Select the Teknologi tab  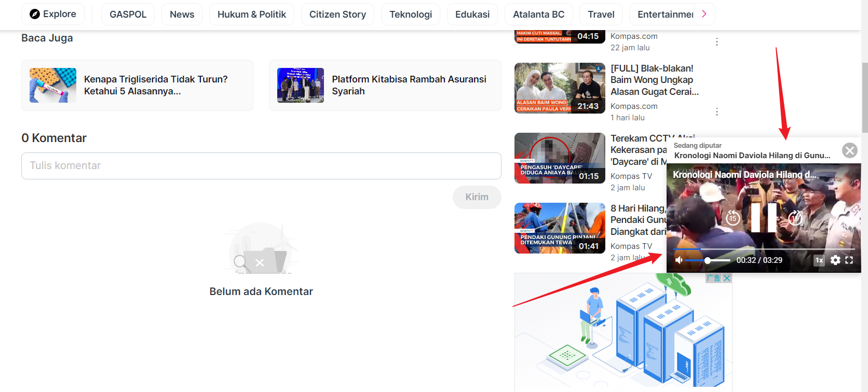click(411, 15)
